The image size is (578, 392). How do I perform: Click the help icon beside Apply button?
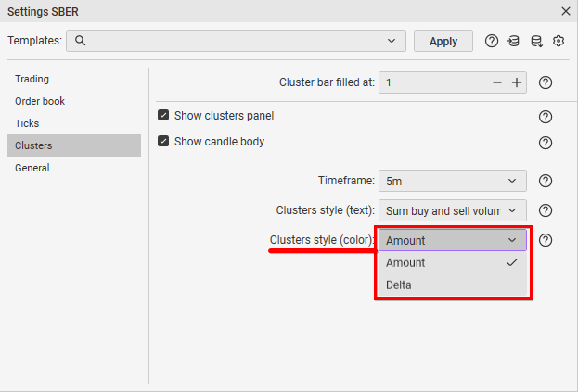pos(492,41)
